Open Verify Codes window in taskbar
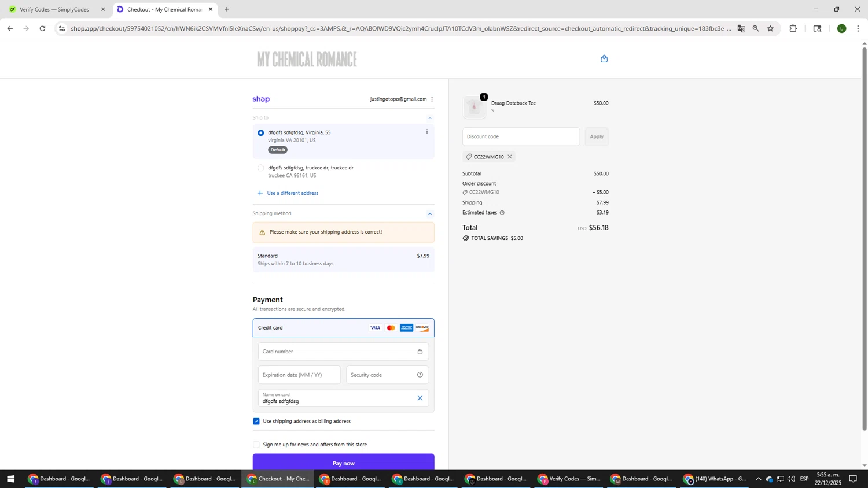 [569, 479]
